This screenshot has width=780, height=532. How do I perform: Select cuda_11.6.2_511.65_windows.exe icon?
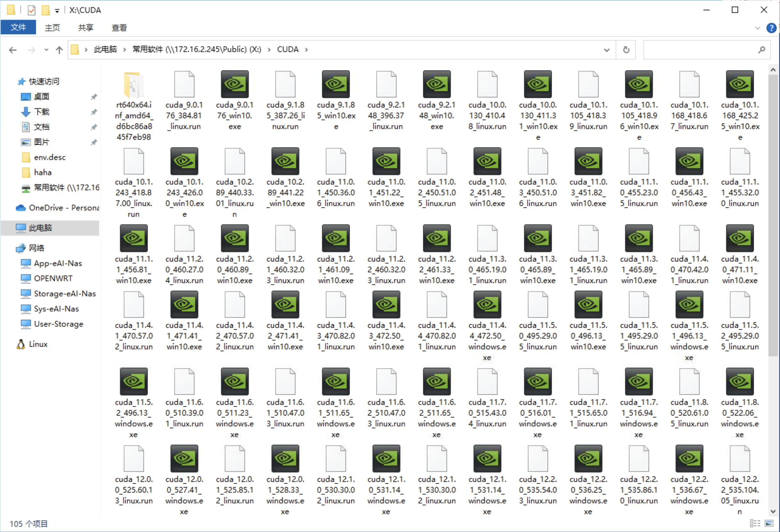coord(437,381)
